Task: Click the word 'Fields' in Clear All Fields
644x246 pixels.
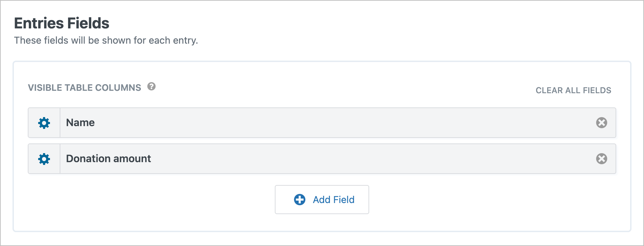Action: pos(597,90)
